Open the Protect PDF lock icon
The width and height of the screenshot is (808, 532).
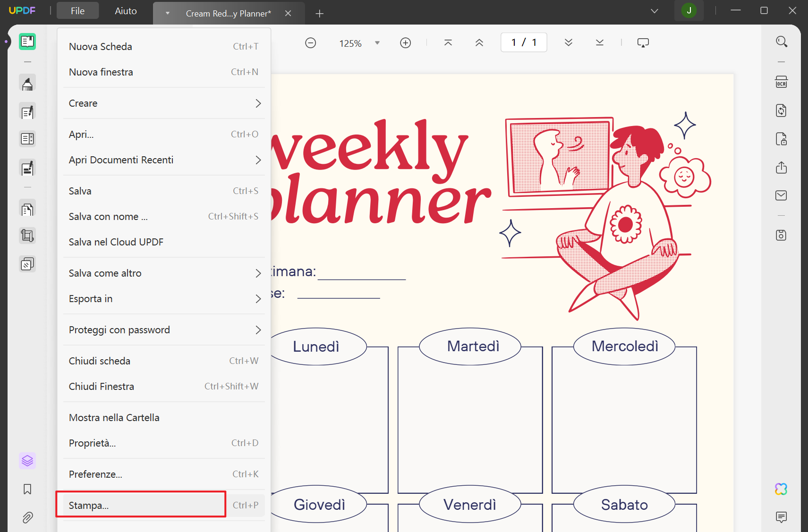tap(782, 139)
